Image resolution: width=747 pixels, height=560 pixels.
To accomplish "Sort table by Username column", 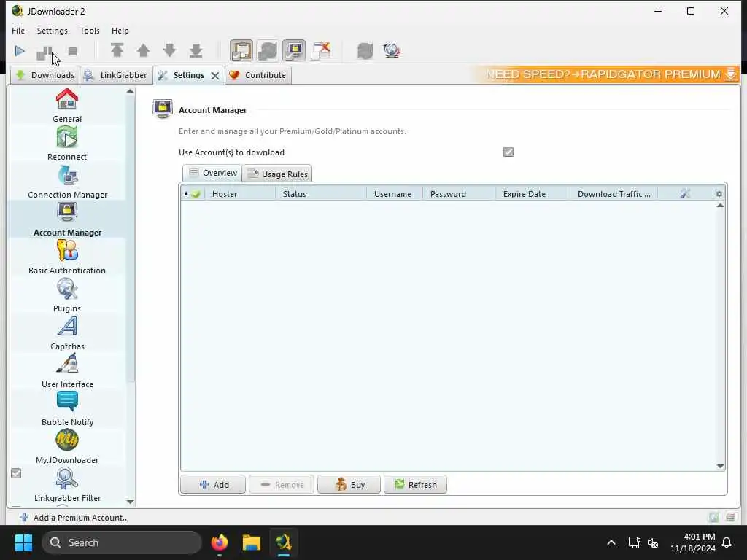I will pos(395,194).
